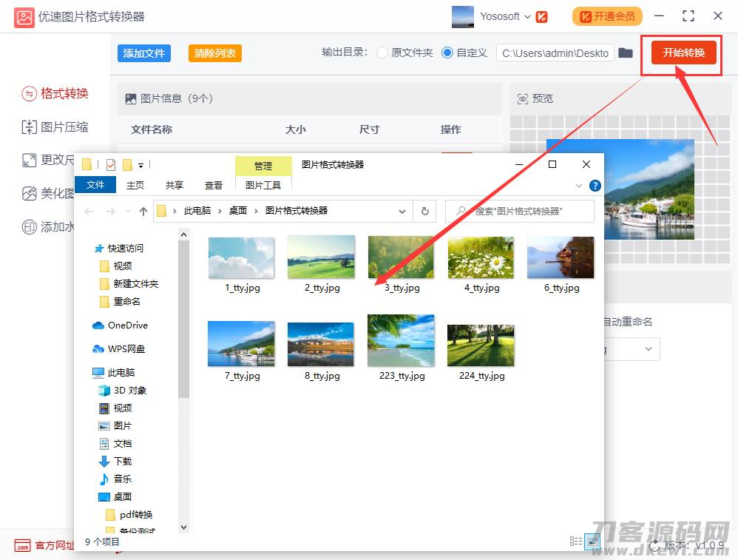The width and height of the screenshot is (738, 560).
Task: Open the recent locations dropdown arrow
Action: click(x=128, y=212)
